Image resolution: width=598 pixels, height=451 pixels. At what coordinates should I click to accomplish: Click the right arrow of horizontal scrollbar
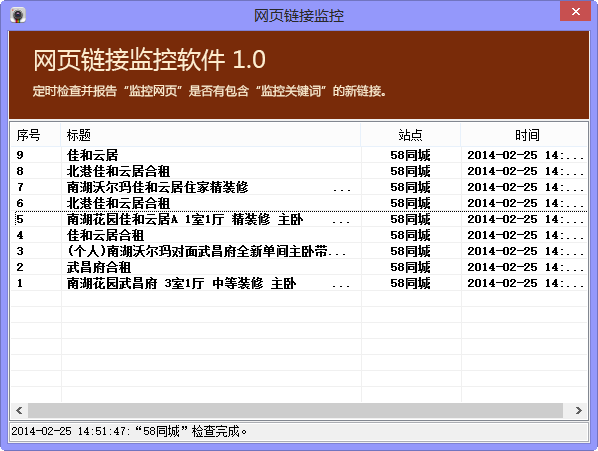579,410
